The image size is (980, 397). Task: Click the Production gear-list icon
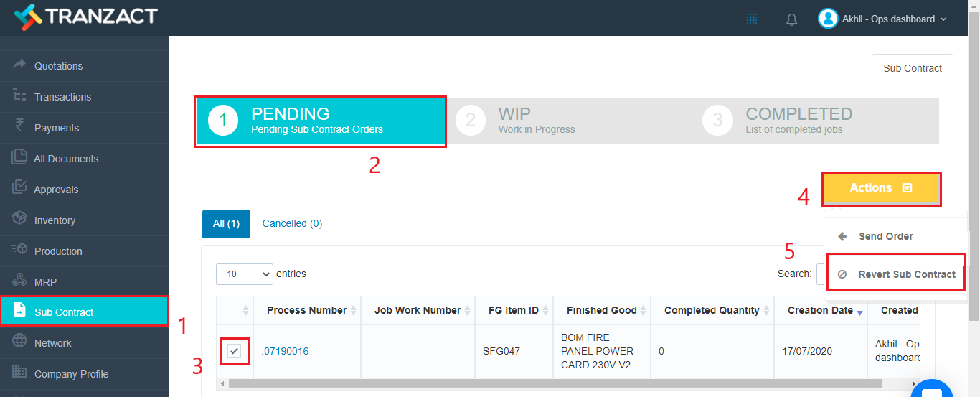click(x=19, y=250)
